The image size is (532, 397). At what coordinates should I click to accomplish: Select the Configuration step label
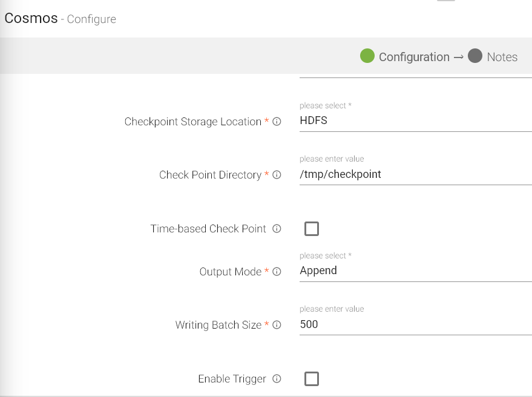click(x=414, y=57)
